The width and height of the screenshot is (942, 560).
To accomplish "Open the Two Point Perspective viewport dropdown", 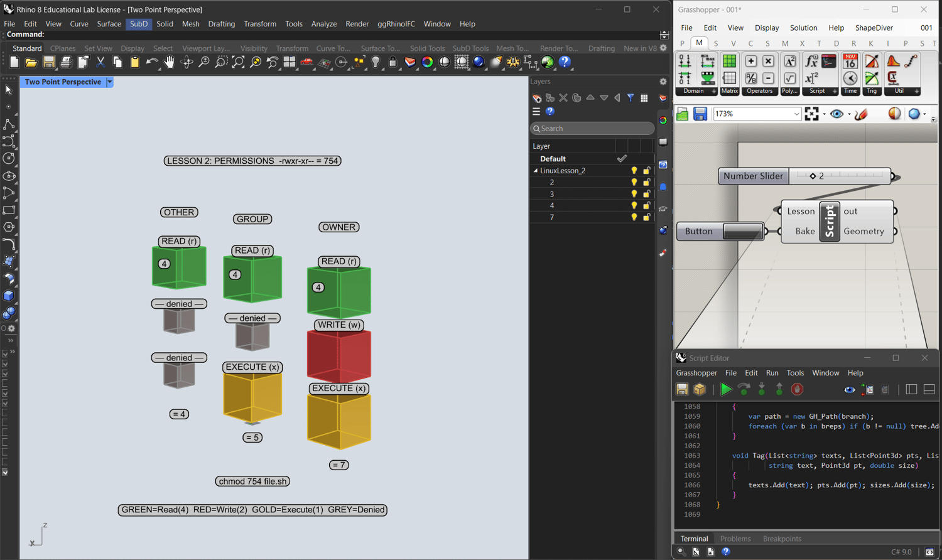I will [110, 82].
